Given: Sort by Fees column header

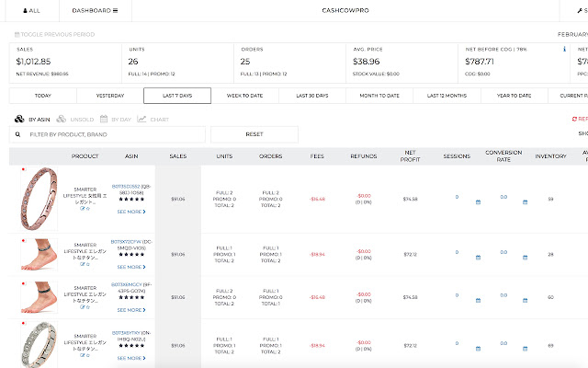Looking at the screenshot, I should point(317,156).
